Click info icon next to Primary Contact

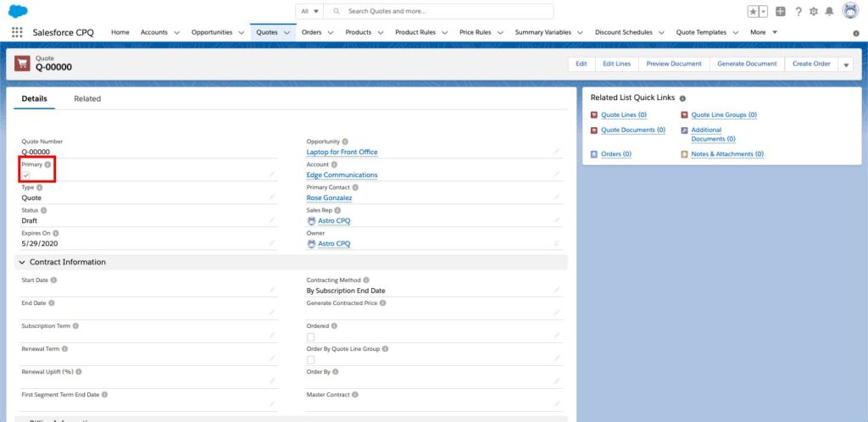(x=355, y=187)
